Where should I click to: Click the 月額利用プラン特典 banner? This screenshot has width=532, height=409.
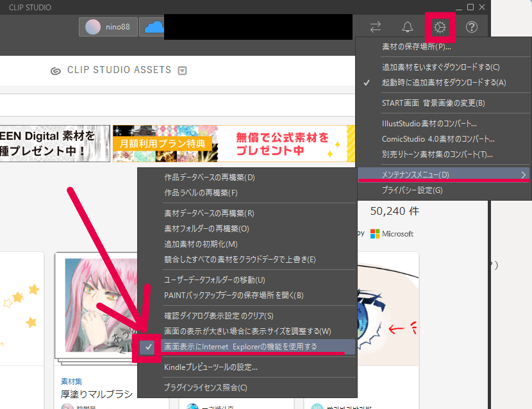pyautogui.click(x=234, y=144)
